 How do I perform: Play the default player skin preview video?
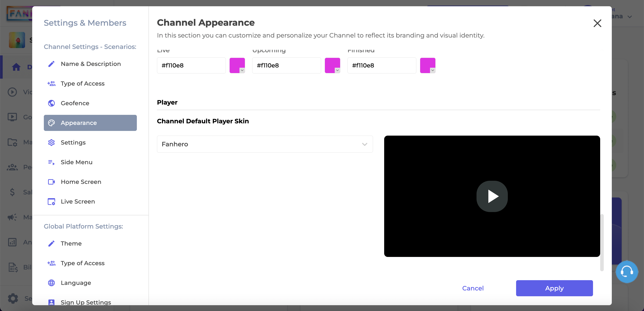(492, 196)
